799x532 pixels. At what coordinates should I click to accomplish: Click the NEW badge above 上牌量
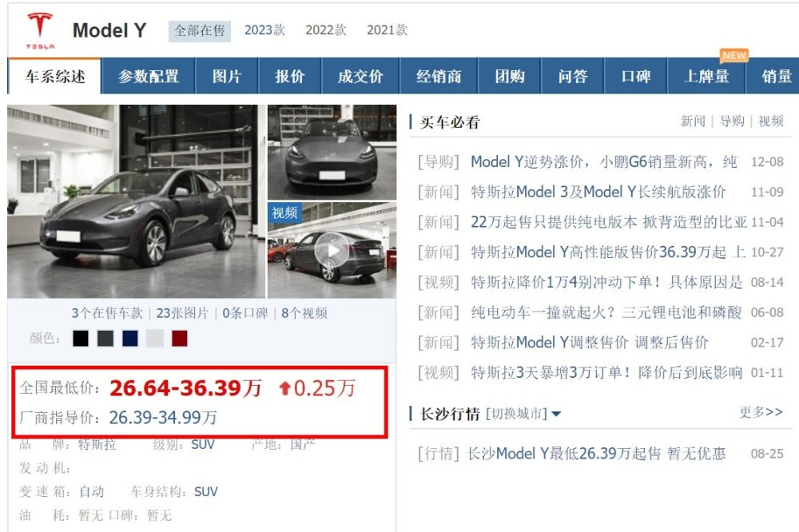coord(734,55)
